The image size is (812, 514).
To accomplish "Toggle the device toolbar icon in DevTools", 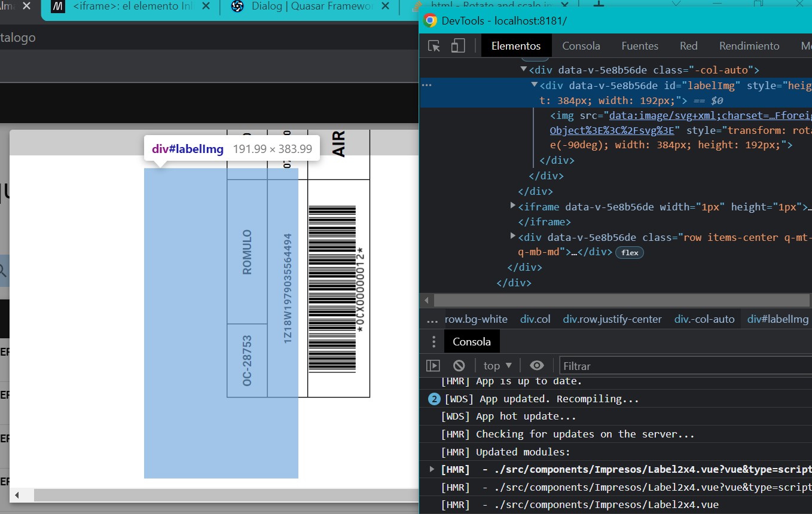I will pyautogui.click(x=458, y=46).
